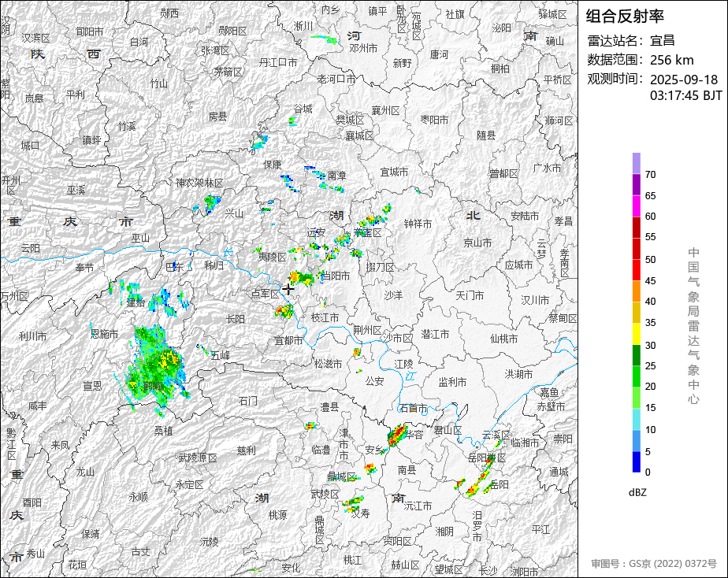Click the 荆州区 map label
This screenshot has height=578, width=728.
coord(367,330)
